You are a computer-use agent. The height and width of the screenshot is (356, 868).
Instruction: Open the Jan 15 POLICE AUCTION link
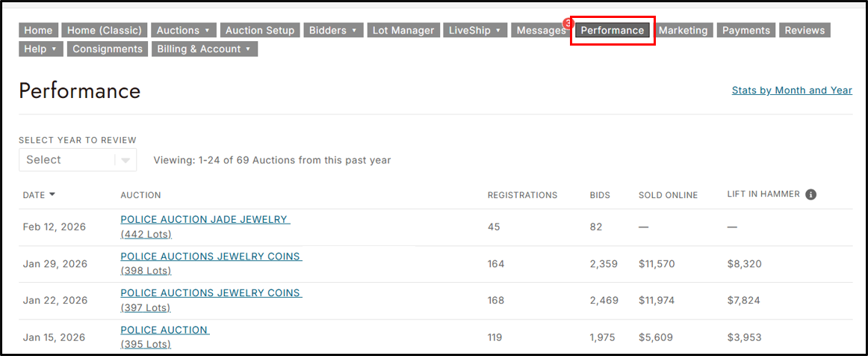click(165, 330)
